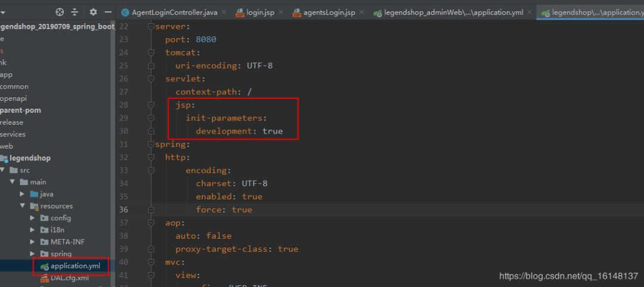The height and width of the screenshot is (287, 644).
Task: Click the locate/scroll-from-source target icon
Action: pos(60,12)
